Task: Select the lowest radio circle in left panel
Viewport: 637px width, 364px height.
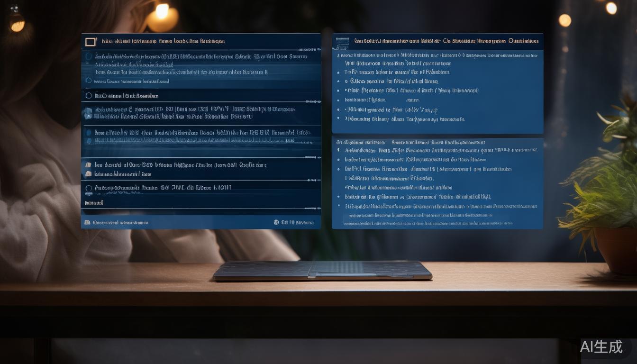Action: point(88,188)
